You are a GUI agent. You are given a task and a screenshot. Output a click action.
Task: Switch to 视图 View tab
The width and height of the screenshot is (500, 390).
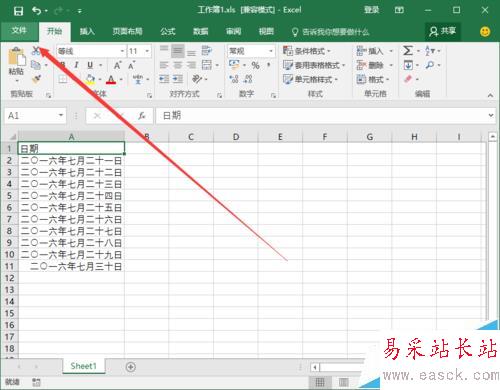coord(266,32)
